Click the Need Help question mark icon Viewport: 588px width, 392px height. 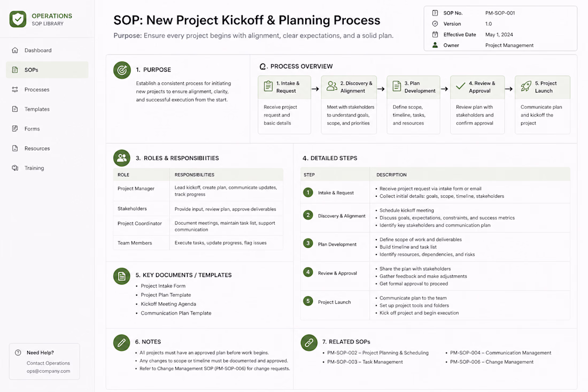pos(18,352)
